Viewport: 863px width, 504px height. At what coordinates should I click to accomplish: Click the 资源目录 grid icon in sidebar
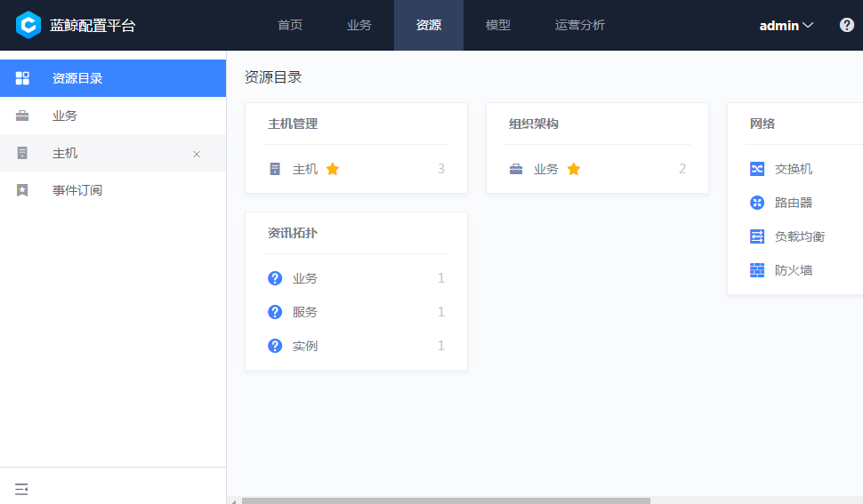22,78
